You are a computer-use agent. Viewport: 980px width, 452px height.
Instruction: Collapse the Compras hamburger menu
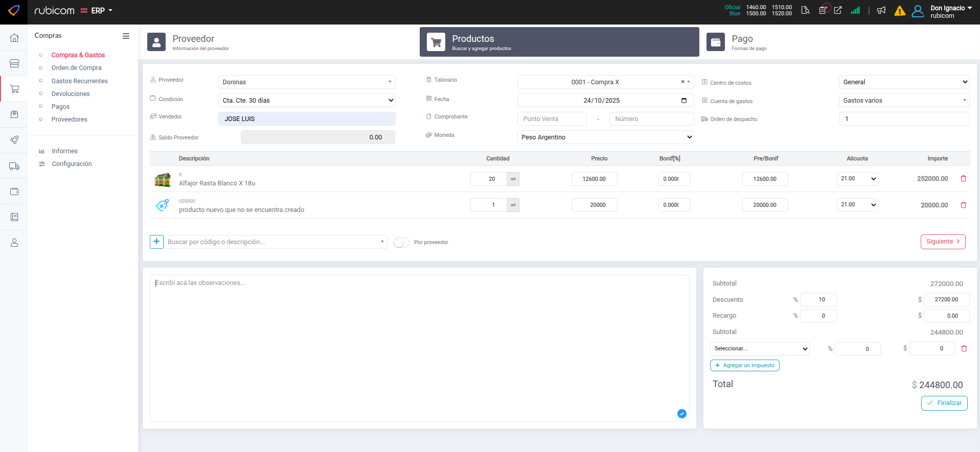pos(126,36)
